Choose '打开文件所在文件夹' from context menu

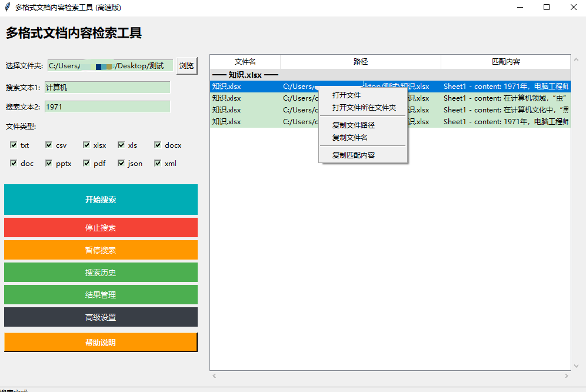click(x=364, y=108)
